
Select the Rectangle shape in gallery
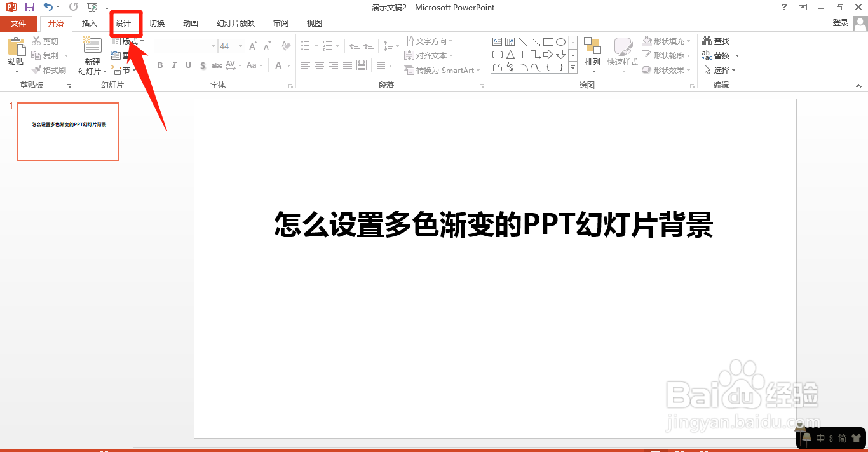[x=548, y=42]
